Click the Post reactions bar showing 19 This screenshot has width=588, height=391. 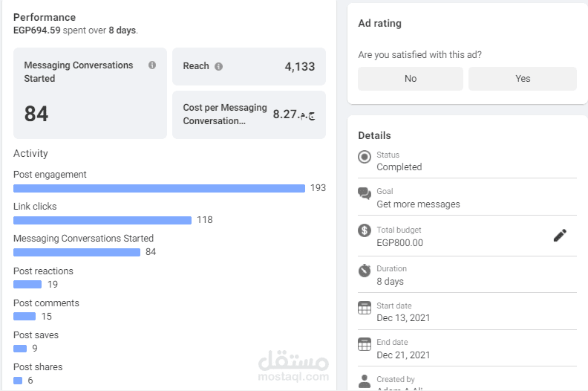[x=27, y=284]
